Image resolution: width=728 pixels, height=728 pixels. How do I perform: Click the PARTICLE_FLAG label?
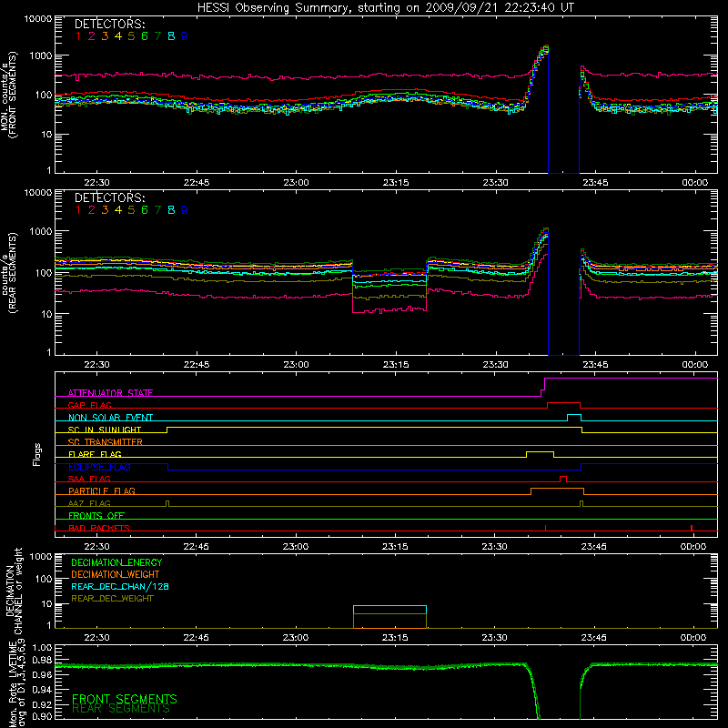102,490
